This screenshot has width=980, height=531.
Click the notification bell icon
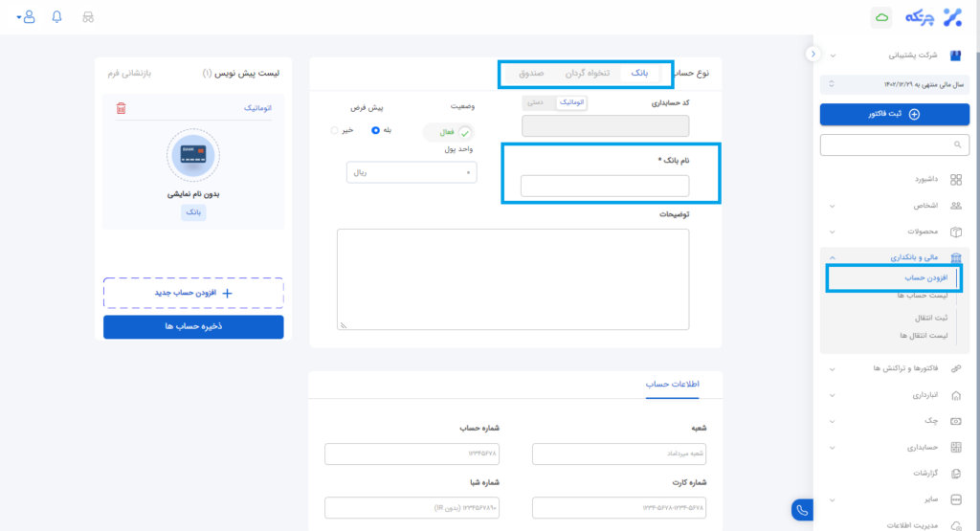click(x=56, y=17)
